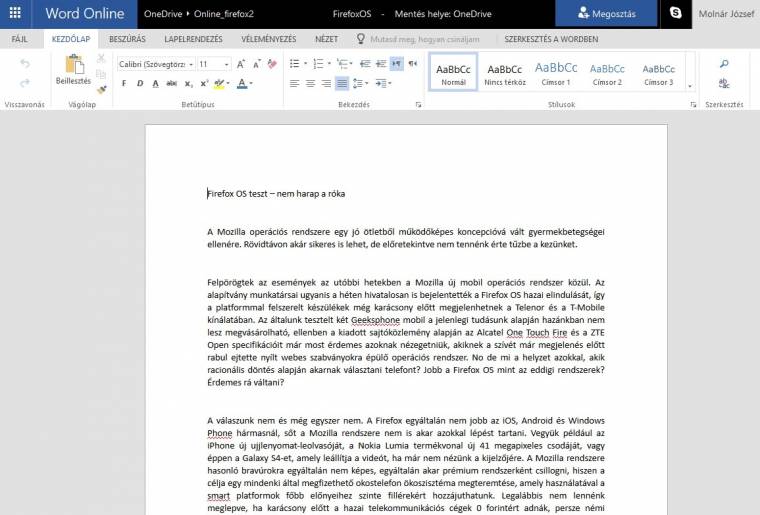Click the Beillesztés paste icon

[x=74, y=64]
